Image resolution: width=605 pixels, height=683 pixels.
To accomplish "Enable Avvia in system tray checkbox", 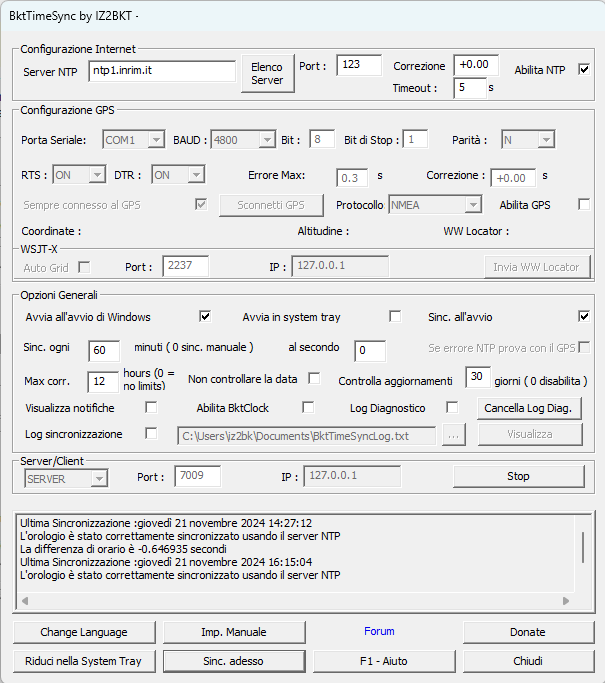I will pos(395,316).
